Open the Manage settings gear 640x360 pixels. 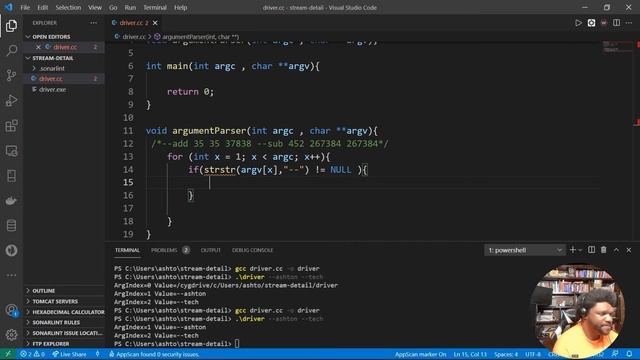click(x=11, y=335)
